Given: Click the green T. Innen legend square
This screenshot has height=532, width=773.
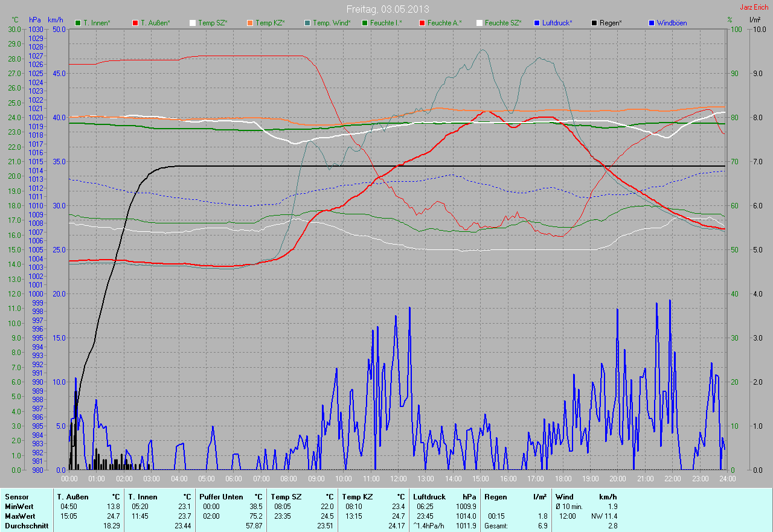Looking at the screenshot, I should [x=78, y=23].
